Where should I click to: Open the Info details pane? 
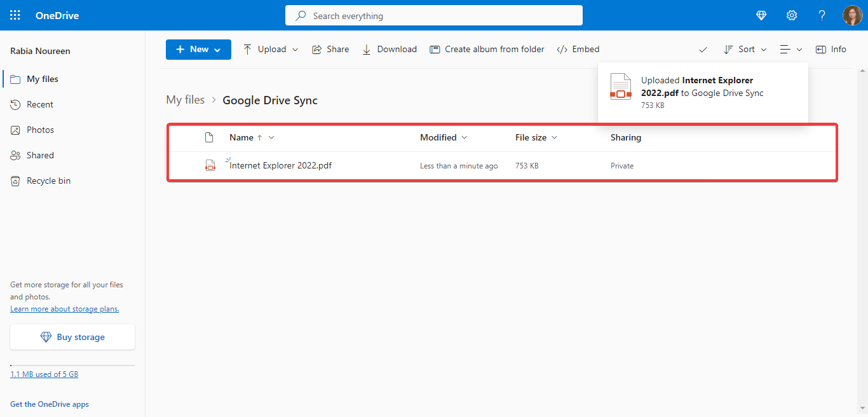pos(831,49)
